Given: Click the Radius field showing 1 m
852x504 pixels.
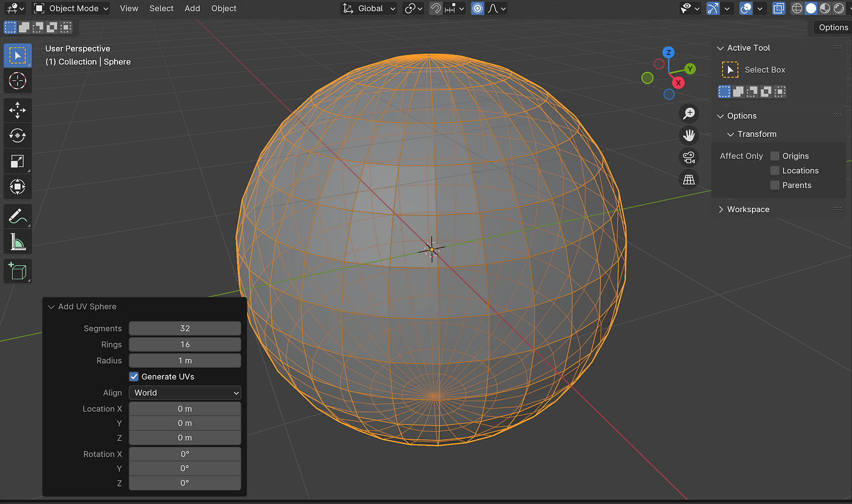Looking at the screenshot, I should tap(185, 361).
